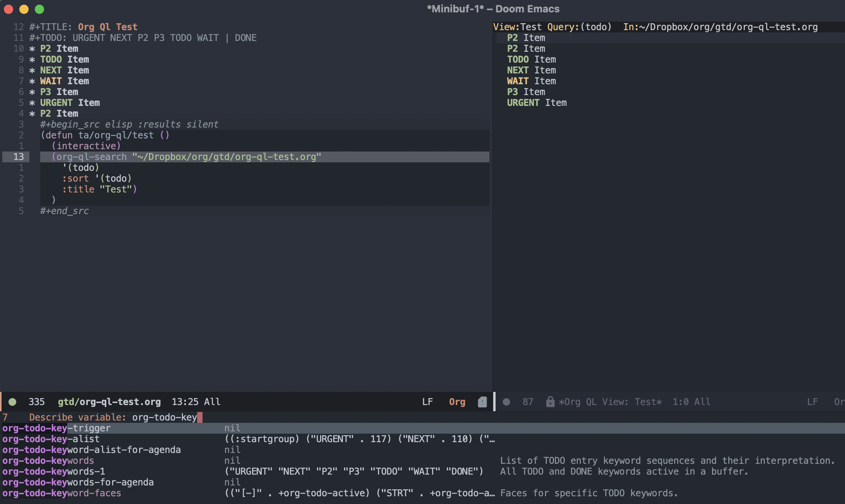
Task: Select org-todo-keyword-faces completion candidate
Action: 60,493
